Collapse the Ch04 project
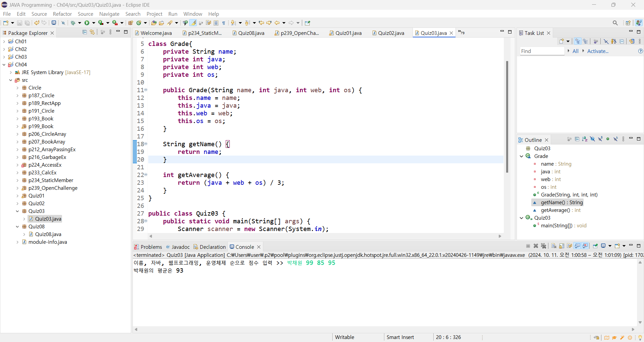Screen dimensions: 644x342 coord(4,64)
